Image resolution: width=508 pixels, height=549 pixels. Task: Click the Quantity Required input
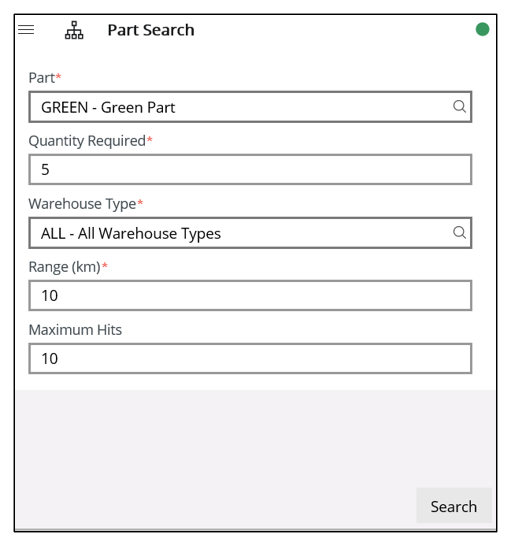[250, 169]
